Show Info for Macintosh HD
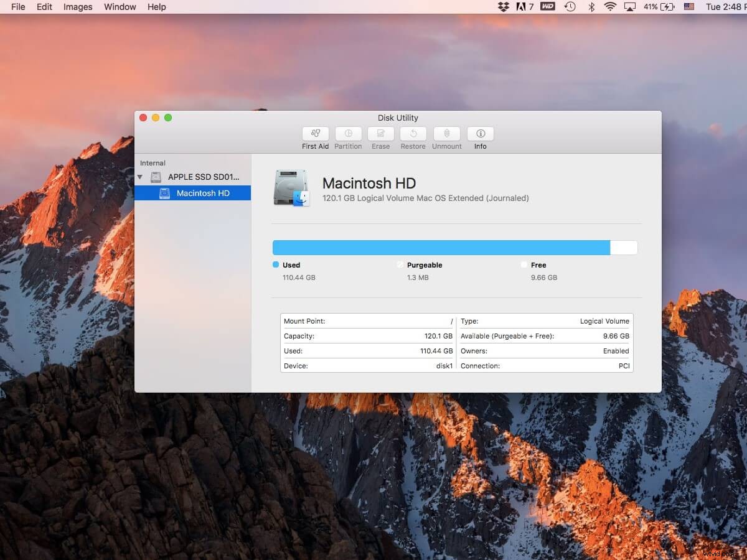This screenshot has width=747, height=560. 480,137
